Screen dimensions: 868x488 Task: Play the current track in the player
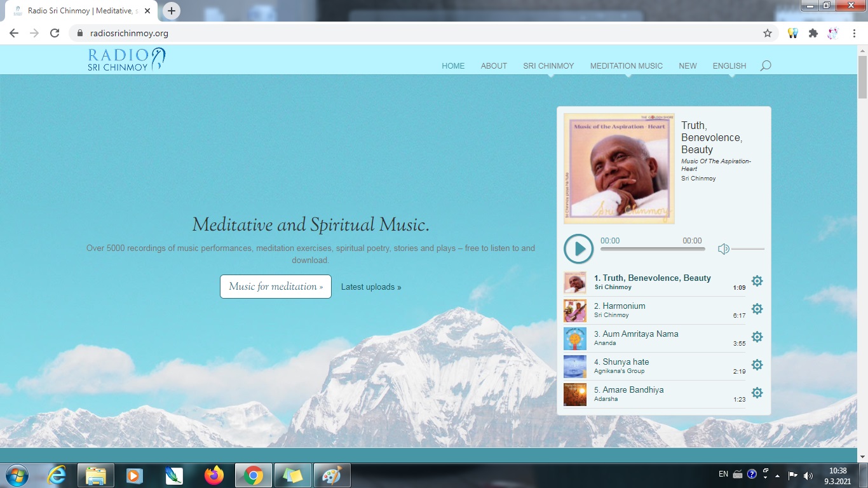click(578, 248)
